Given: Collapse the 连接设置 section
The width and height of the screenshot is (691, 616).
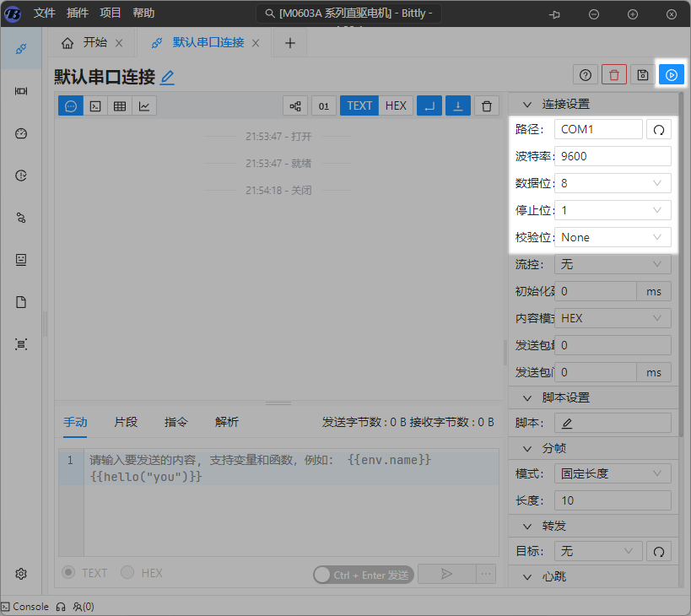Looking at the screenshot, I should coord(527,105).
